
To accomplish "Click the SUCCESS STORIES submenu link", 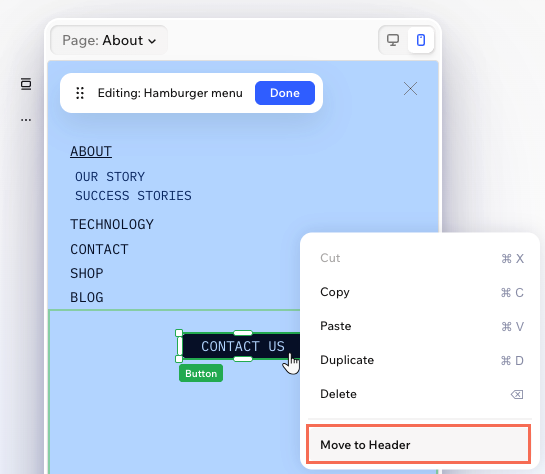I will tap(133, 196).
